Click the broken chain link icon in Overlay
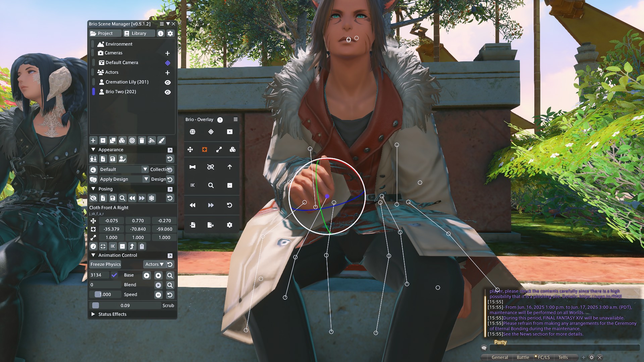Image resolution: width=644 pixels, height=362 pixels. [211, 167]
